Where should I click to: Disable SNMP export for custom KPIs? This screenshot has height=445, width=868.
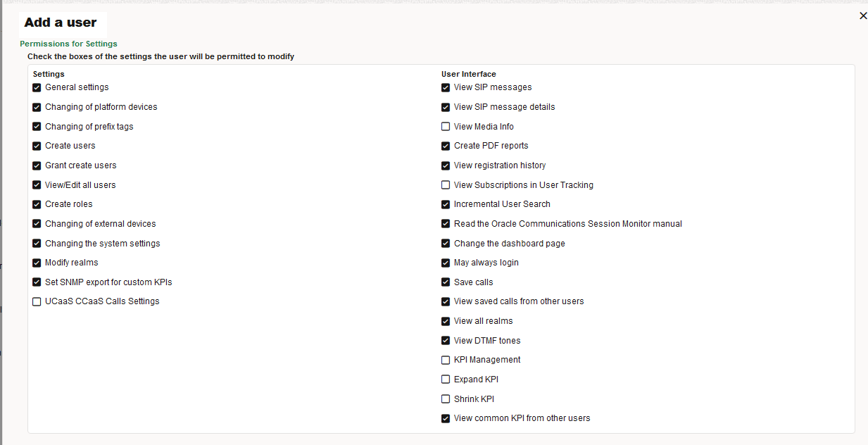[x=37, y=282]
